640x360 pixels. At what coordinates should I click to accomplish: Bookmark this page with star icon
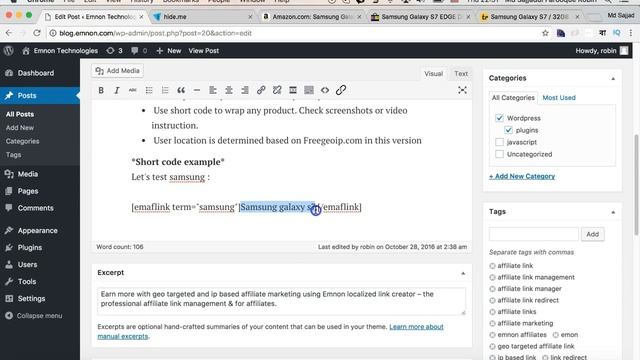click(545, 33)
